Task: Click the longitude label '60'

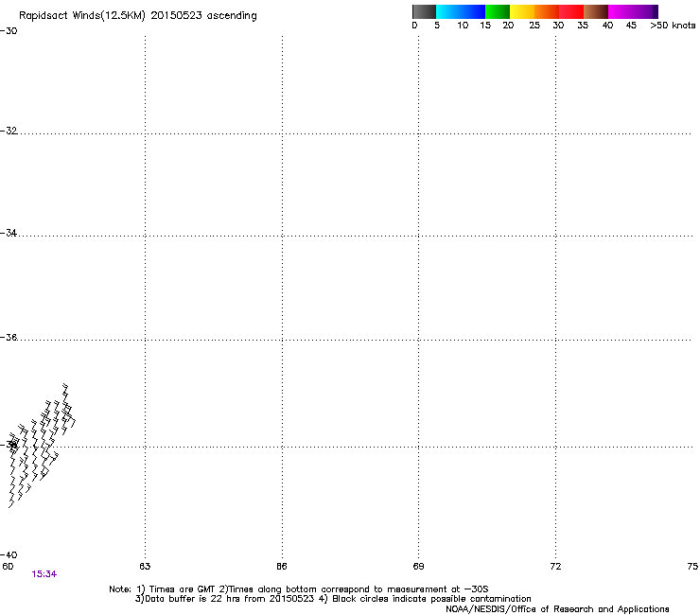Action: (8, 567)
